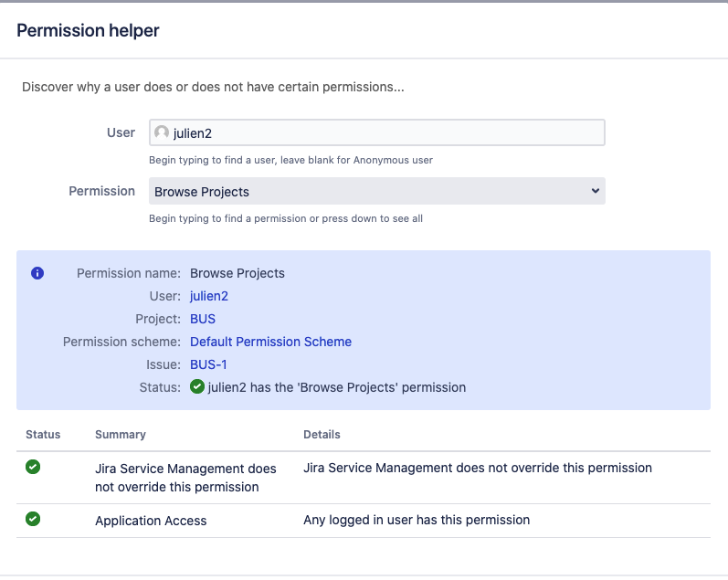The image size is (728, 580).
Task: Open the Permission dropdown showing Browse Projects
Action: [377, 191]
